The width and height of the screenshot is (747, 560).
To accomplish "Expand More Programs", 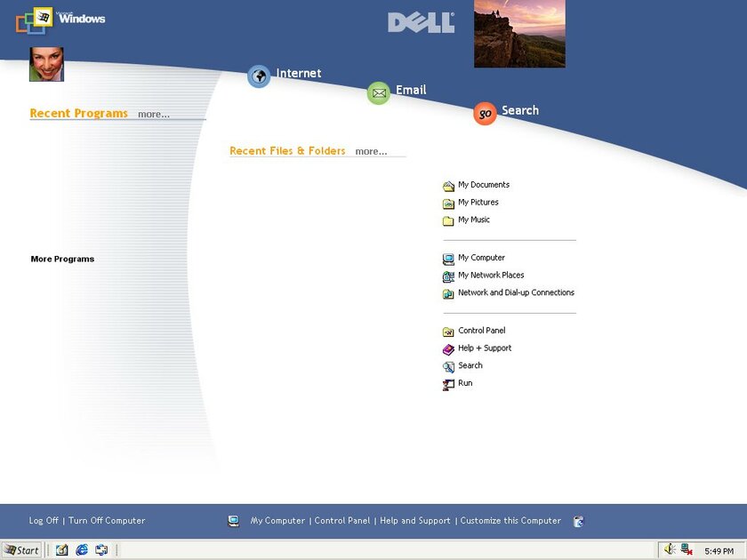I will (x=62, y=259).
